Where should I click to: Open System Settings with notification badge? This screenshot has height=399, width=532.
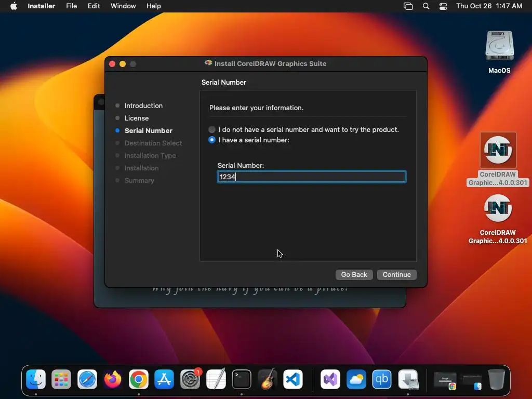[190, 379]
